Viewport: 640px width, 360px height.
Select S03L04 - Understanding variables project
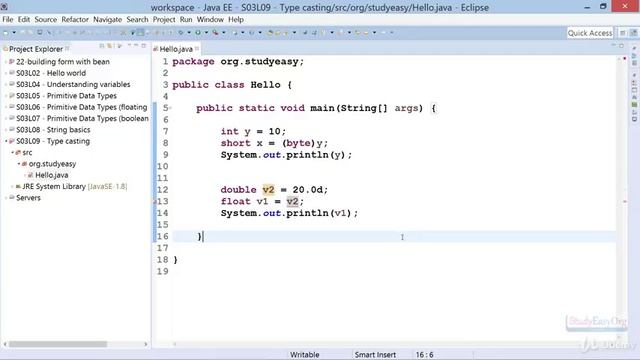tap(73, 84)
